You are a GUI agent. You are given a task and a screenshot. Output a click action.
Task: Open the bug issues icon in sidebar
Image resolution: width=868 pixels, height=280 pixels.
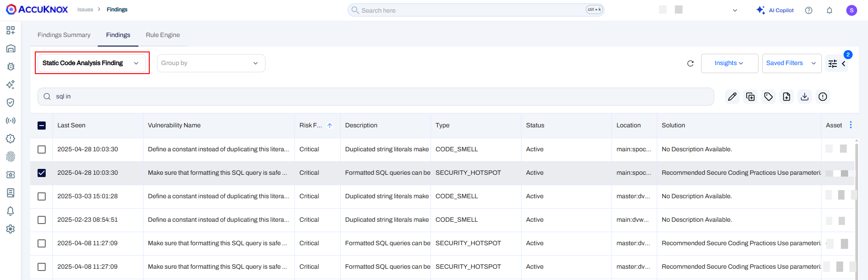[x=10, y=66]
